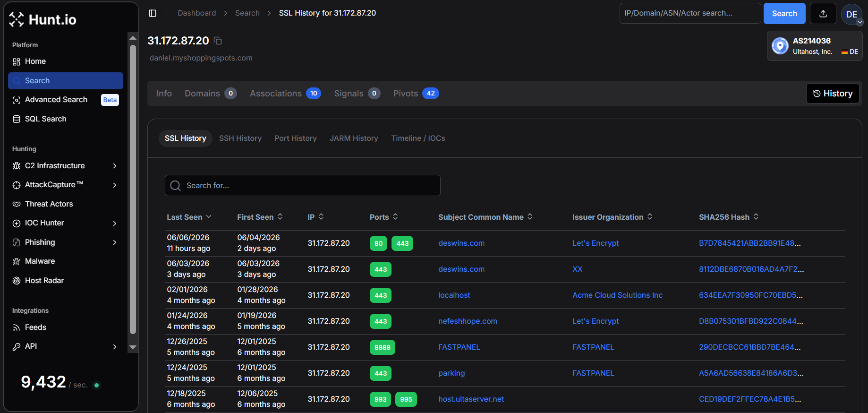Click the Feeds RSS icon
The width and height of the screenshot is (868, 413).
tap(17, 327)
